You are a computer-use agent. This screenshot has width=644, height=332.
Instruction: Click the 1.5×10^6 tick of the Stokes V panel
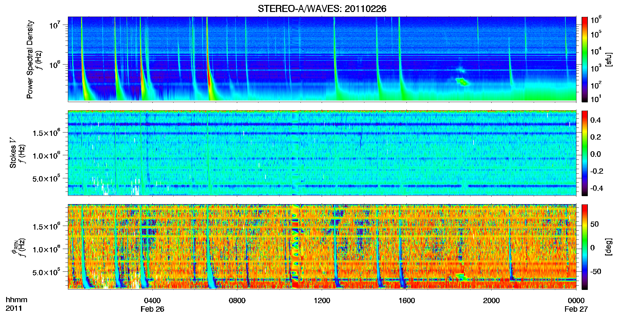(x=46, y=132)
